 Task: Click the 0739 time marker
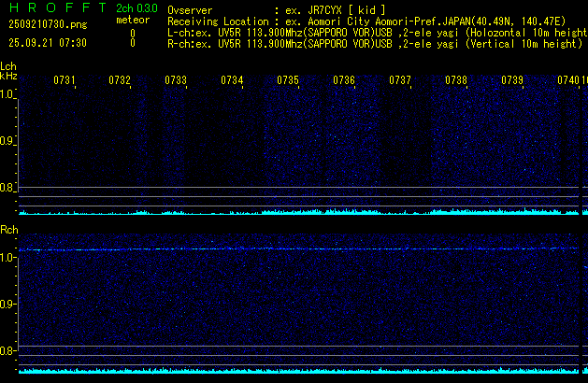click(512, 81)
